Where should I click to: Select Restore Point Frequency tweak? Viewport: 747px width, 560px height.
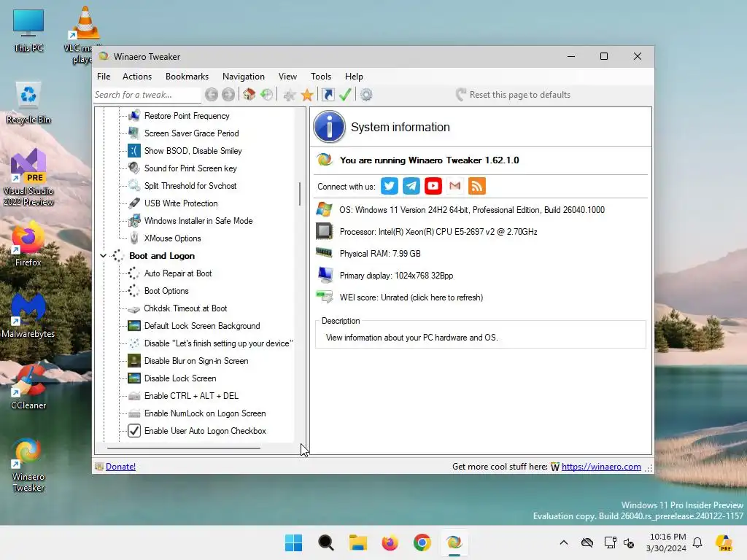click(x=187, y=116)
